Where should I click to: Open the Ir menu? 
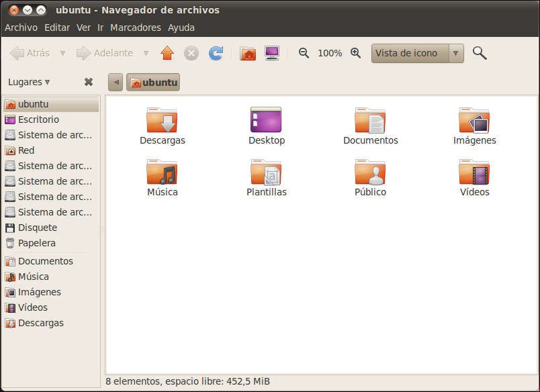coord(100,28)
